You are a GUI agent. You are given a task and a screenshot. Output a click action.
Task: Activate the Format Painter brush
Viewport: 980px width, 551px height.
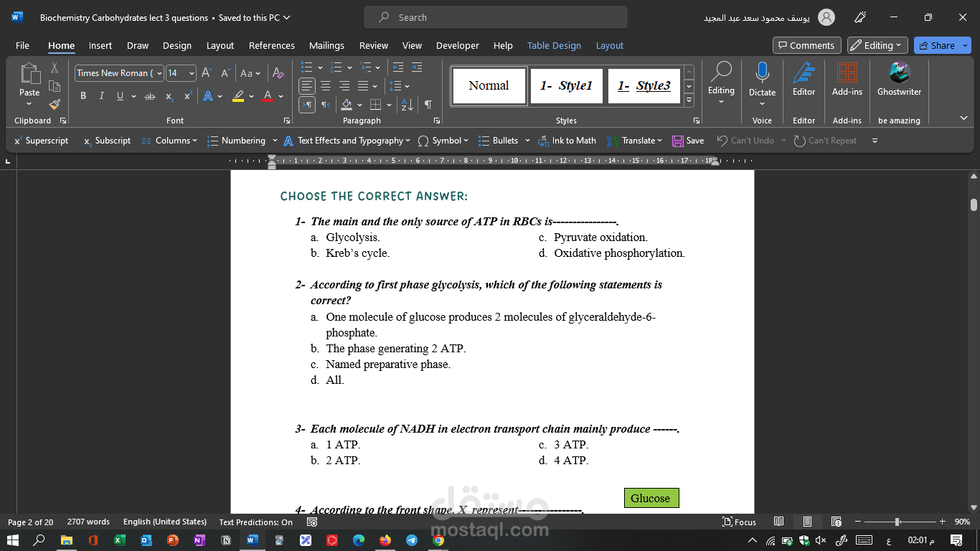(x=55, y=104)
